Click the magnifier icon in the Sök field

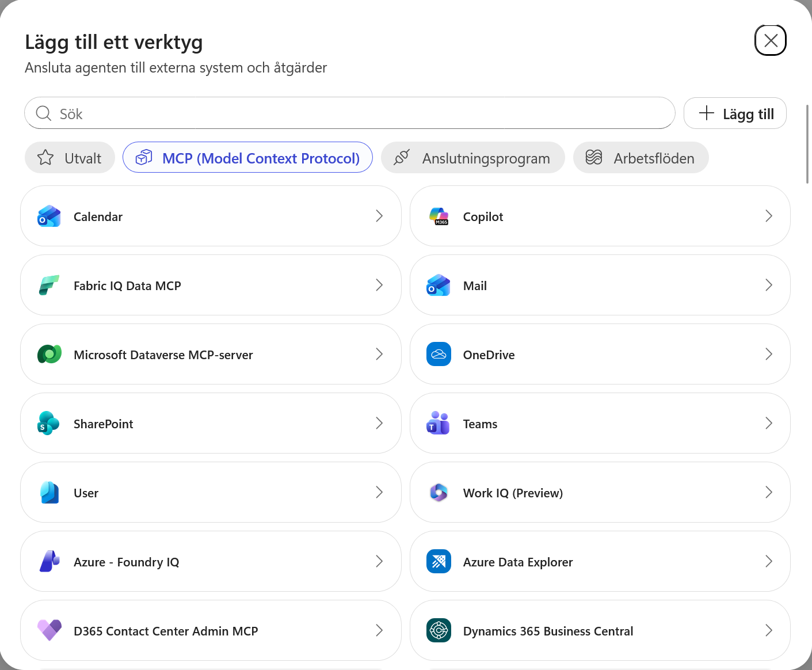coord(44,113)
